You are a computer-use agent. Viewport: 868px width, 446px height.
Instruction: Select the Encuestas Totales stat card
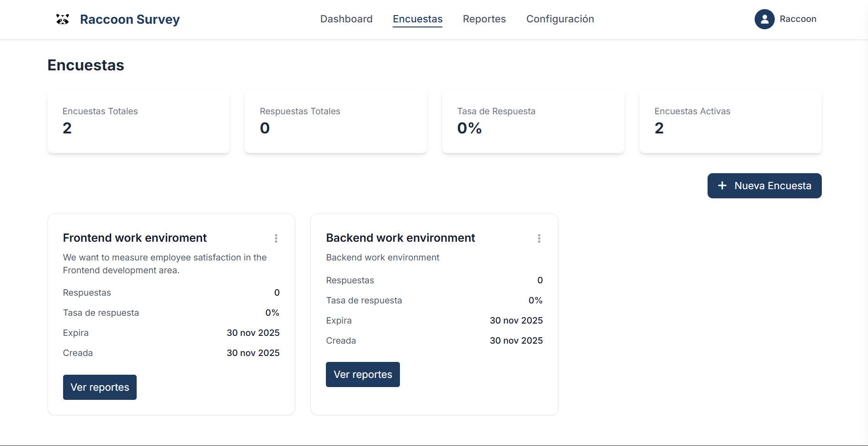pos(138,122)
